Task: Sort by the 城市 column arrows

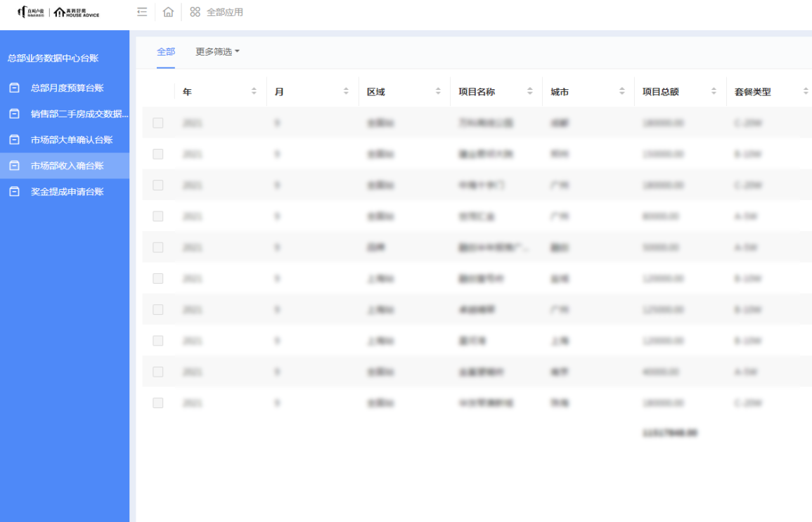Action: [621, 91]
